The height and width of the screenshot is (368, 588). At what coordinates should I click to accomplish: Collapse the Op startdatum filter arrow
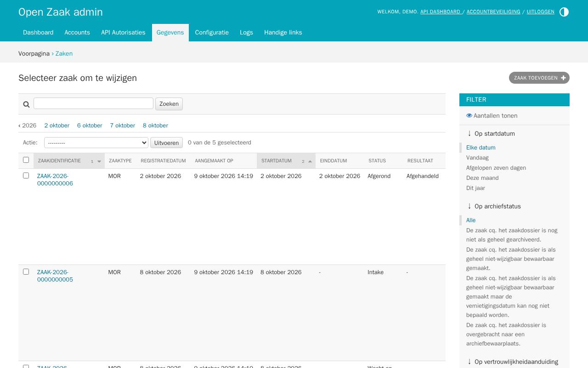469,133
